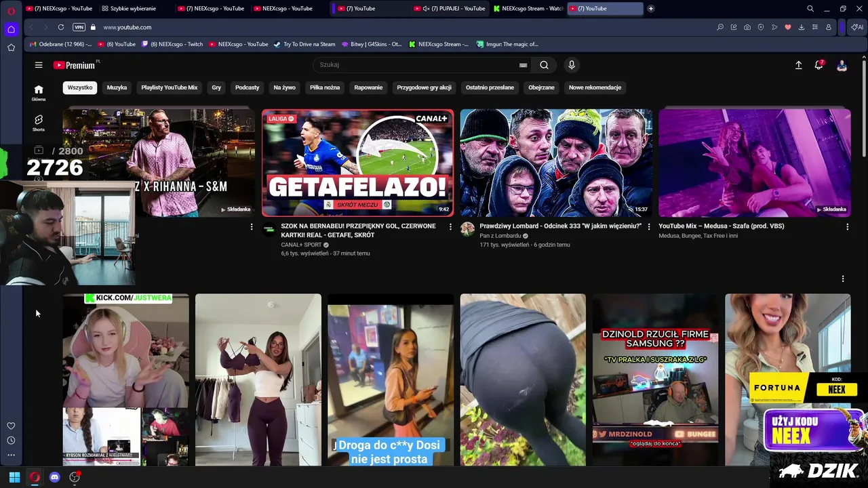Viewport: 868px width, 488px height.
Task: Open tab search magnifier in tab bar
Action: click(x=810, y=9)
